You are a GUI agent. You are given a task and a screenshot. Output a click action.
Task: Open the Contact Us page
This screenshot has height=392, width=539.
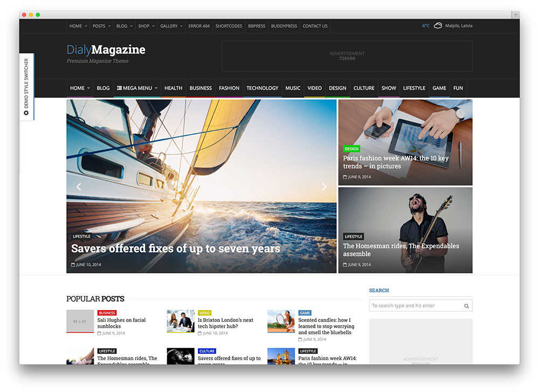(315, 26)
